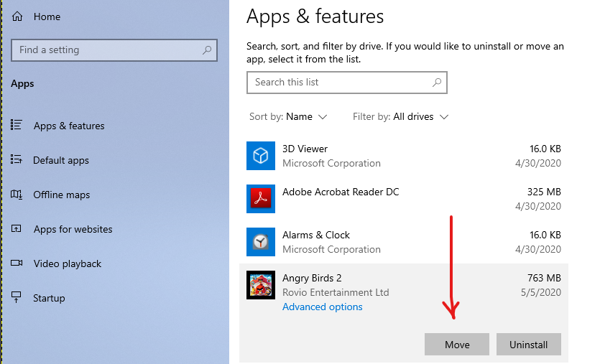Open Advanced options for Angry Birds 2
Screen dimensions: 600x364
click(322, 307)
